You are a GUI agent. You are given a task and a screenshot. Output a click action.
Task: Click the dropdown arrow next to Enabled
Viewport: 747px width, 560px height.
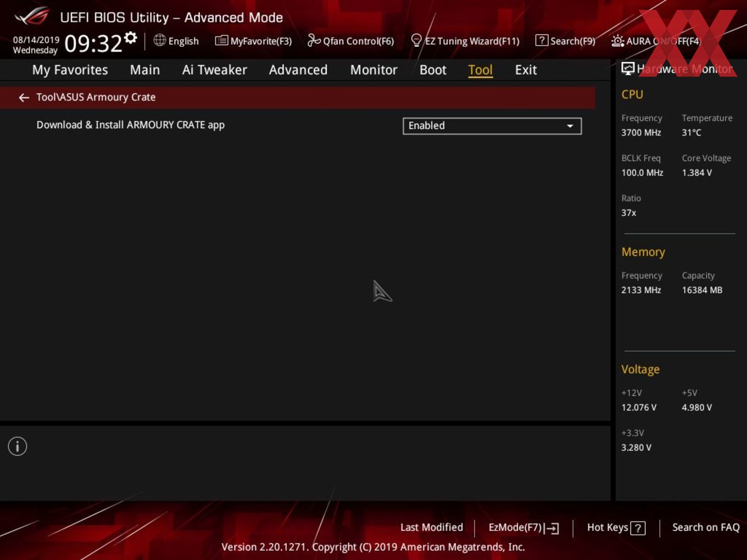click(570, 126)
